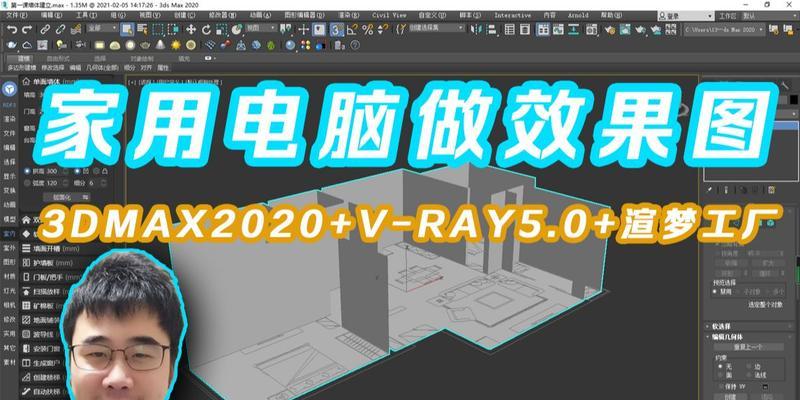Open the Layer Explorer icon
The height and width of the screenshot is (400, 800).
[x=524, y=30]
